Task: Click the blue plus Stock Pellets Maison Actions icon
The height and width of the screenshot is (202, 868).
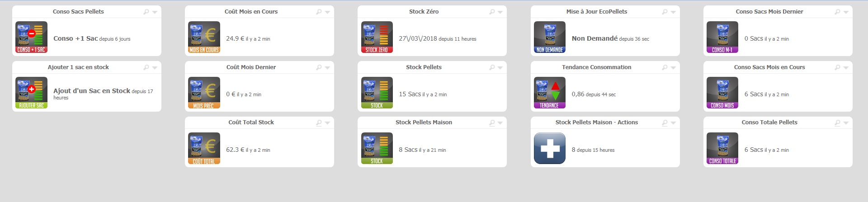Action: 550,148
